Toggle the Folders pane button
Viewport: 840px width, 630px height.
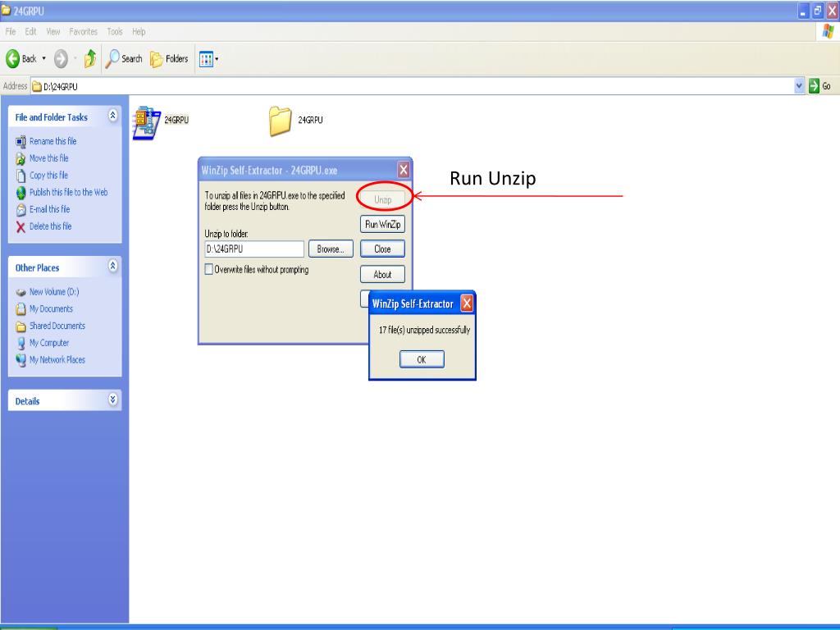169,59
